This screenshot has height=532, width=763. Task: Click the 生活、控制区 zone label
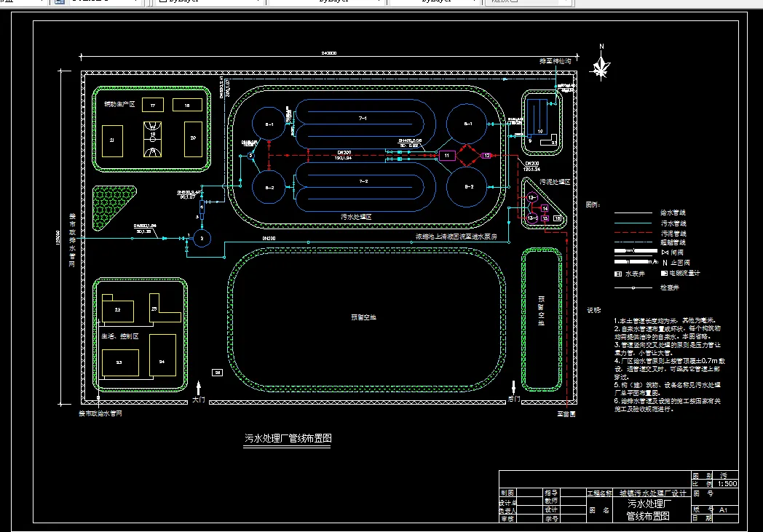pos(119,336)
